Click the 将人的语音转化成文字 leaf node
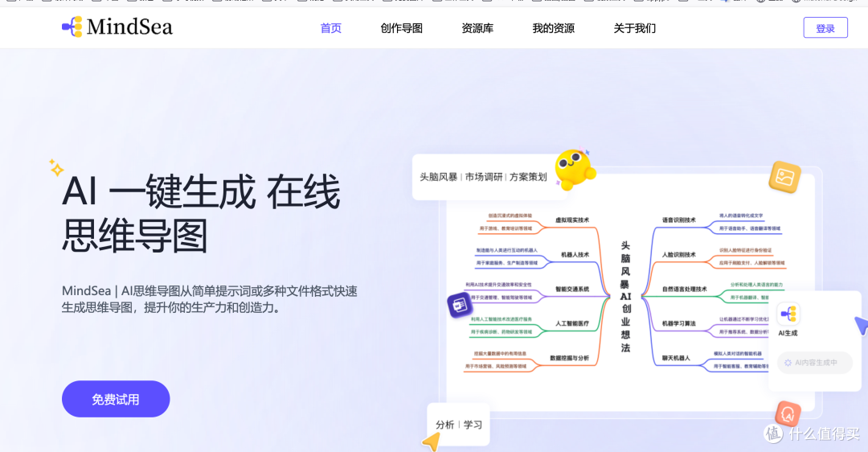 point(741,216)
